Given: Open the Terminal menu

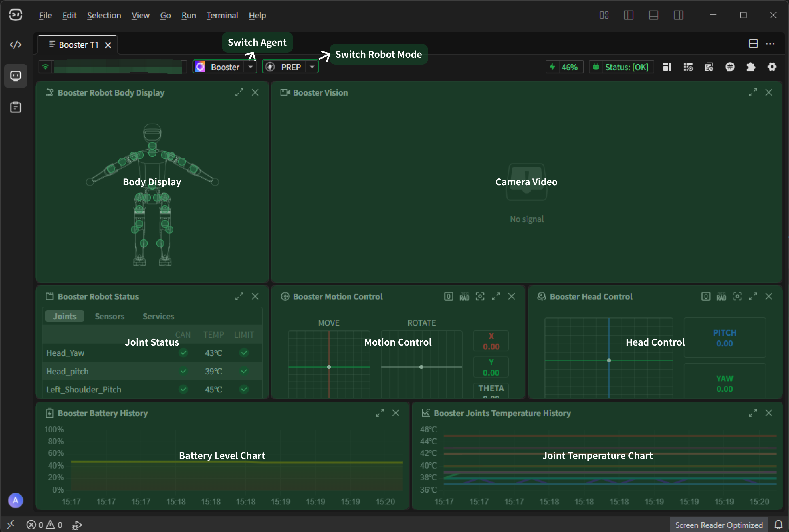Looking at the screenshot, I should [x=222, y=15].
